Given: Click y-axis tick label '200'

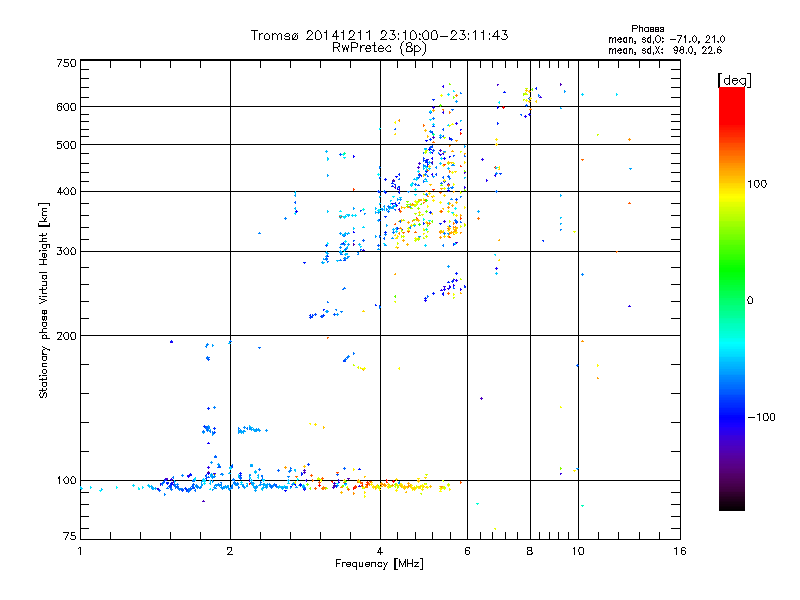Looking at the screenshot, I should (x=66, y=336).
